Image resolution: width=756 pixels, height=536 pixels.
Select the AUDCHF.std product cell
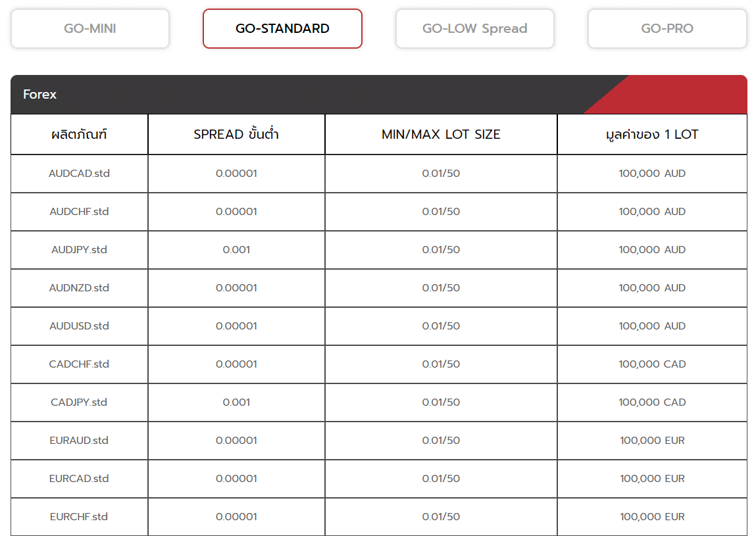click(x=79, y=212)
